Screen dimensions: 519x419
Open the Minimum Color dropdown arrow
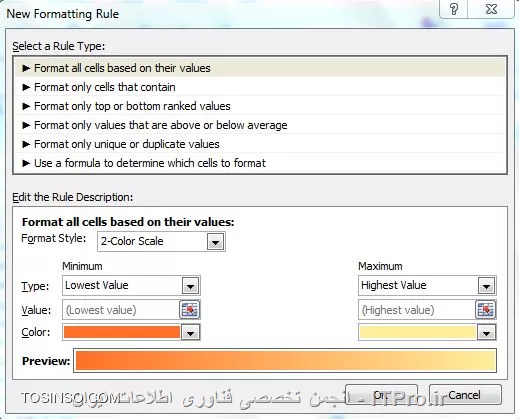pyautogui.click(x=190, y=333)
